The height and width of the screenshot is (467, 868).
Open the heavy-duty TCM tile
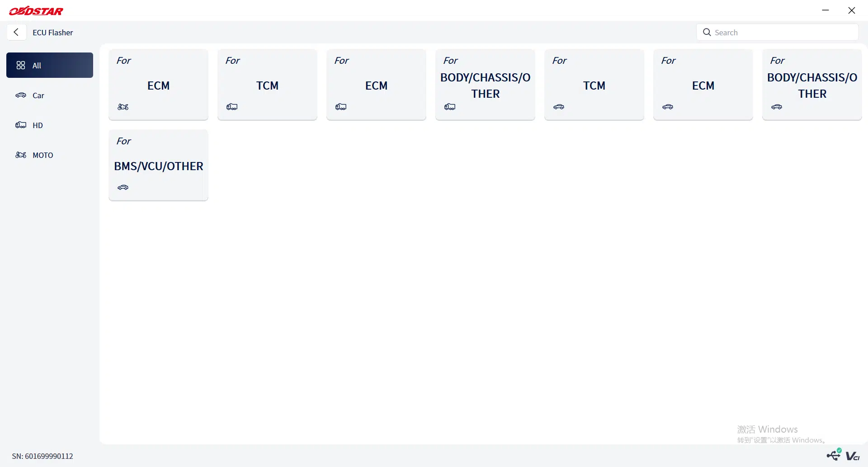[x=267, y=85]
